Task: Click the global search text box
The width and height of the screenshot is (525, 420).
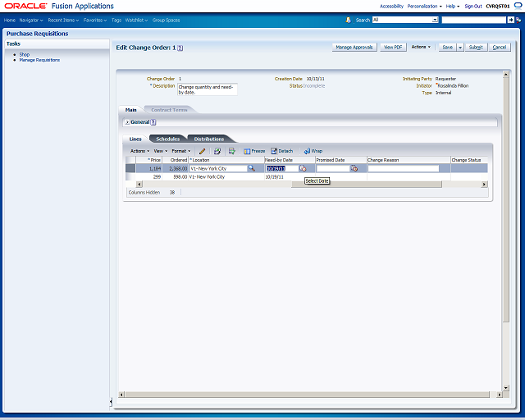Action: pyautogui.click(x=474, y=20)
